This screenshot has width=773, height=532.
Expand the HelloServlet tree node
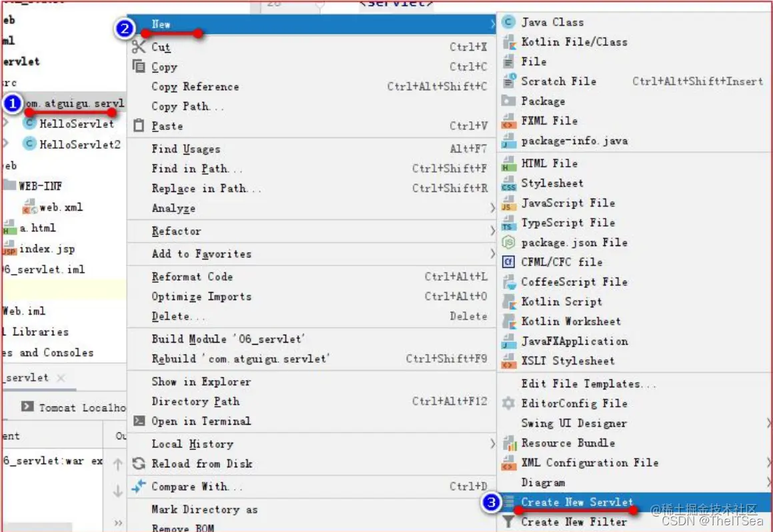click(5, 123)
